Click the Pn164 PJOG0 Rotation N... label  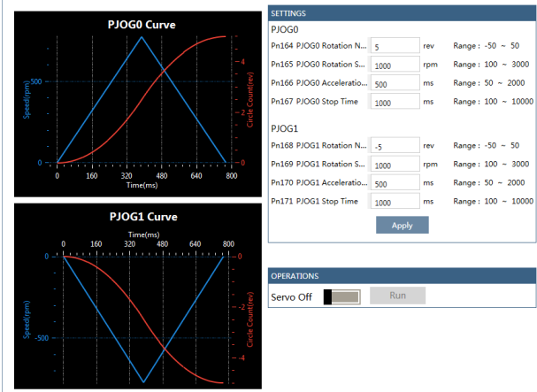(318, 46)
